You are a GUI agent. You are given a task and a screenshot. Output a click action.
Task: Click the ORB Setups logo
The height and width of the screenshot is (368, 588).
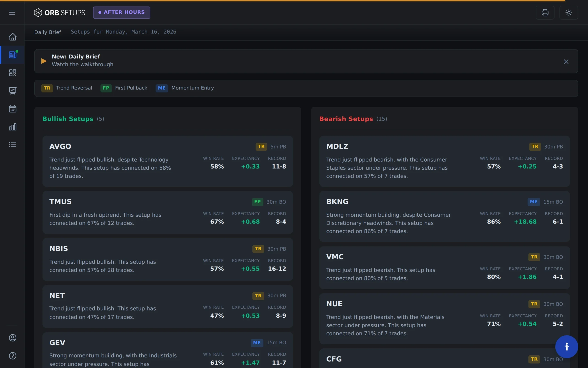(59, 12)
